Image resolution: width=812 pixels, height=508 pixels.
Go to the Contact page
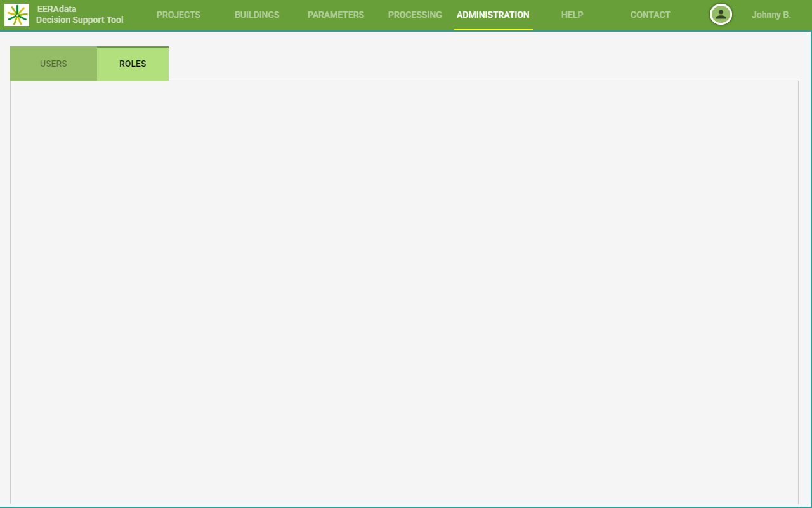point(650,15)
